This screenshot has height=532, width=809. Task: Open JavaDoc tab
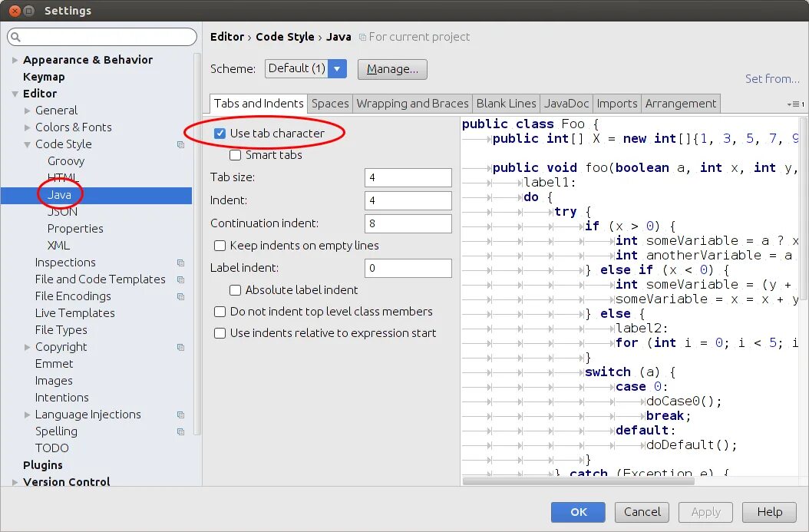pyautogui.click(x=566, y=104)
